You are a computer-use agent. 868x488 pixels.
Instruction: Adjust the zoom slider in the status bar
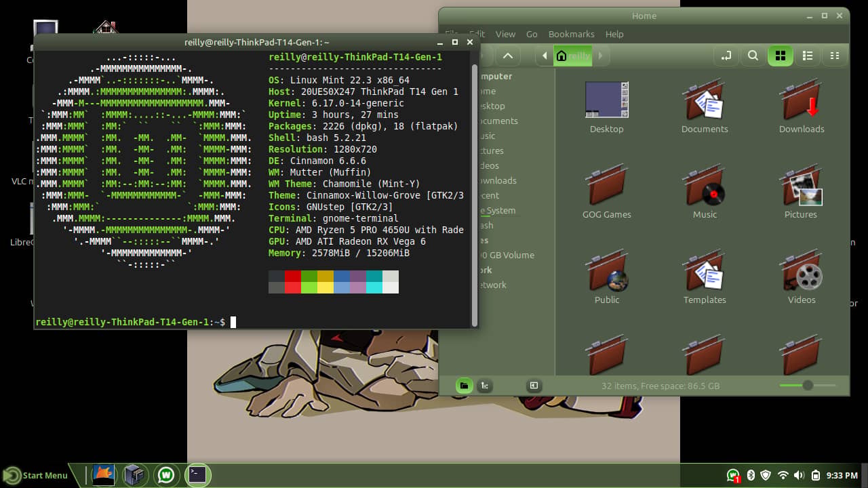808,386
